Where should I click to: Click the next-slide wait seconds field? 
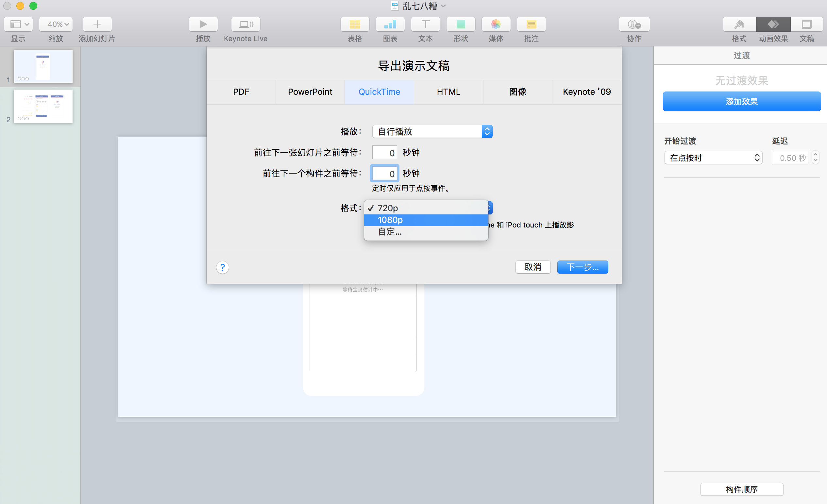(x=385, y=153)
